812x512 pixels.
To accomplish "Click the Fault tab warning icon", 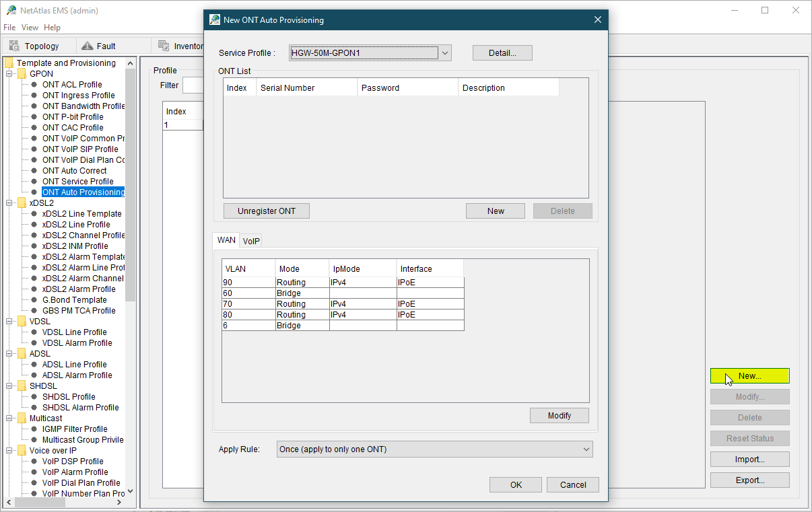I will [x=86, y=46].
